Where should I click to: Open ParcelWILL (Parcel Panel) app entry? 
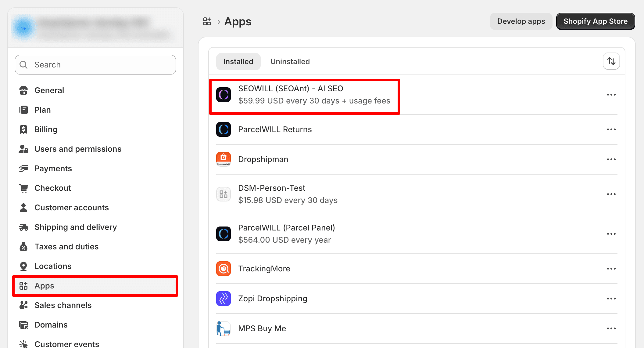pyautogui.click(x=286, y=234)
